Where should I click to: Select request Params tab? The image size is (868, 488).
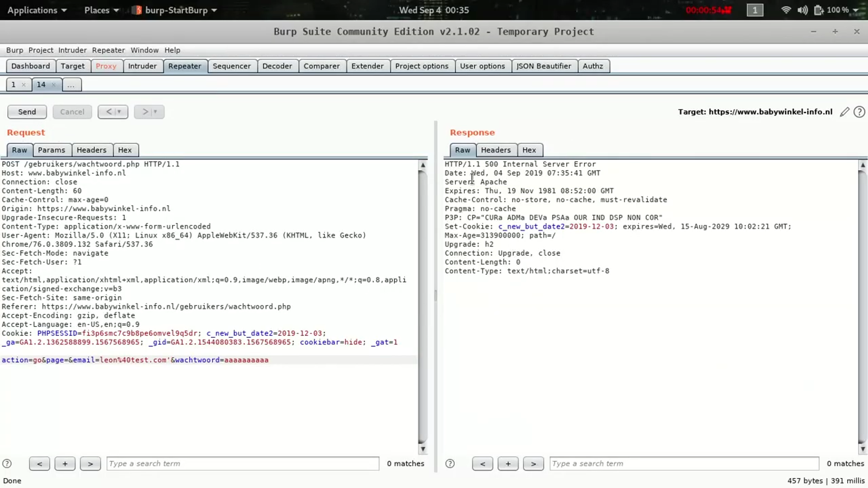point(51,150)
